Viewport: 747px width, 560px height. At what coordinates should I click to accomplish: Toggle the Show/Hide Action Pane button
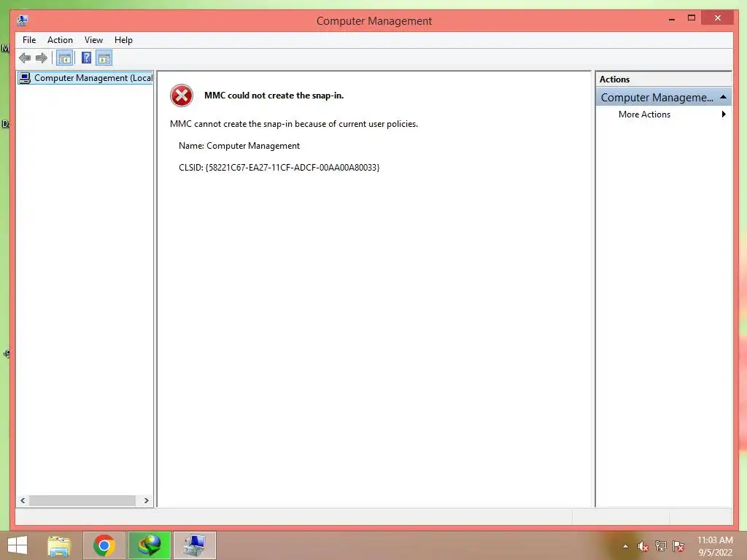(104, 58)
